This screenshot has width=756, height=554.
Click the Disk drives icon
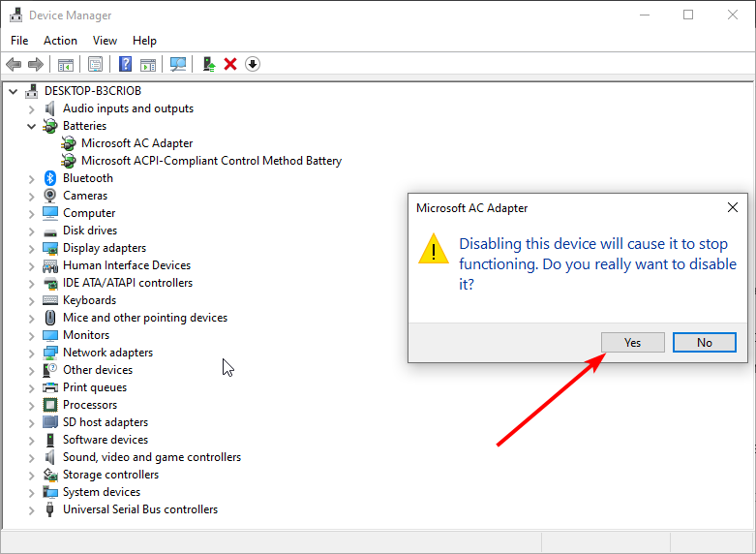point(50,232)
